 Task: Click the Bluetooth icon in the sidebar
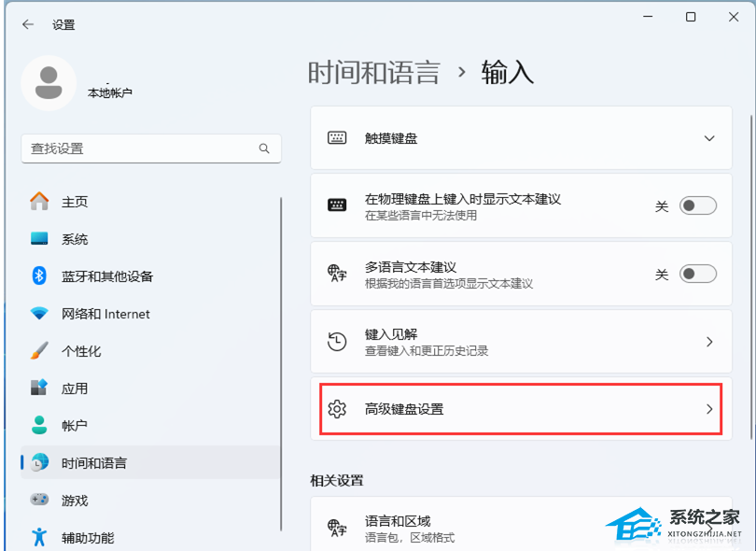(39, 276)
